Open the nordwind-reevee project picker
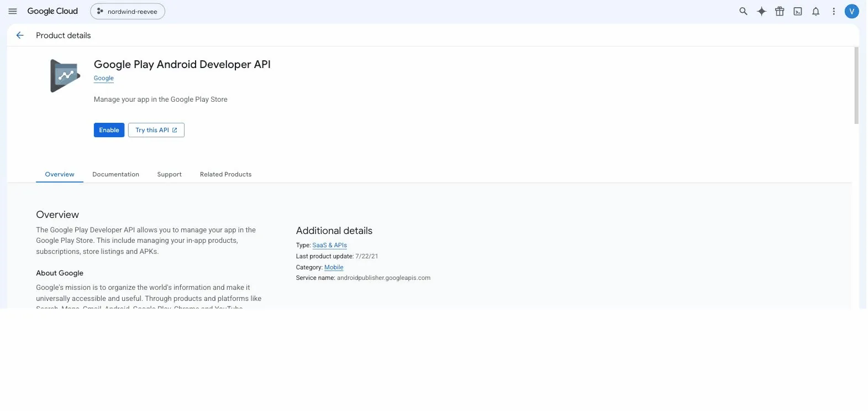 (128, 11)
